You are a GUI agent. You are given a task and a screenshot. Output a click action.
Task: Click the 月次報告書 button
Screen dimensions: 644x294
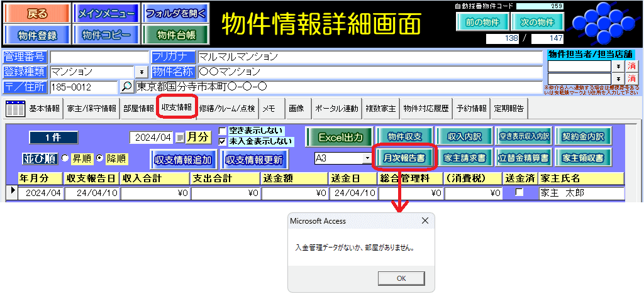(x=404, y=158)
